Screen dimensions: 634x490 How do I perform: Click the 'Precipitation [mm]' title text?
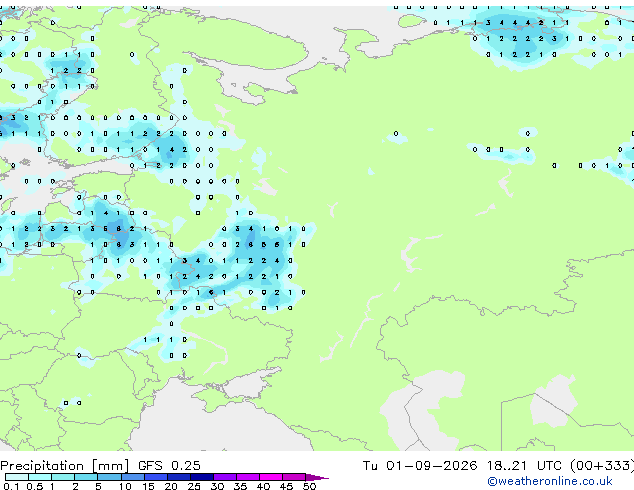65,466
